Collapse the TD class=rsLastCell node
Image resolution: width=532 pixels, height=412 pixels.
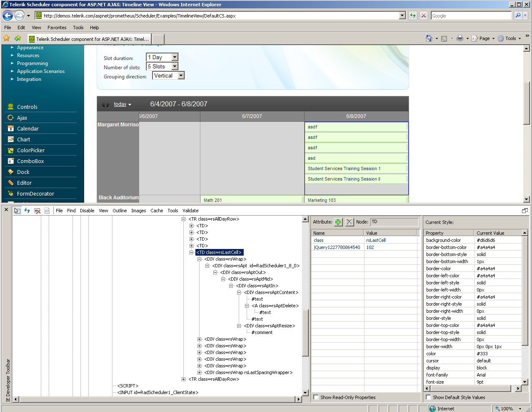[x=191, y=252]
